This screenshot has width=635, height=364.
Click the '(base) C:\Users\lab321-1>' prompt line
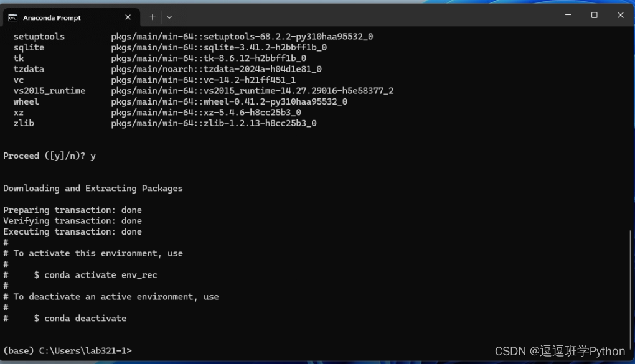(x=68, y=351)
